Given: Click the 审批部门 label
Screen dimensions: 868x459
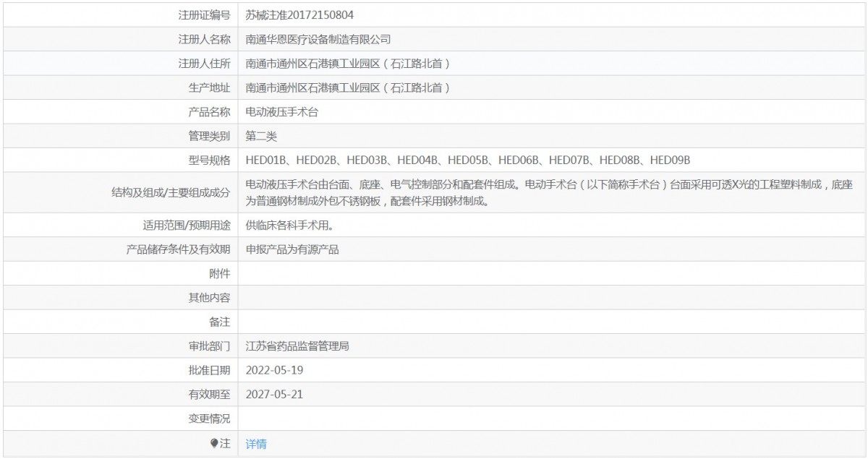Looking at the screenshot, I should 209,346.
